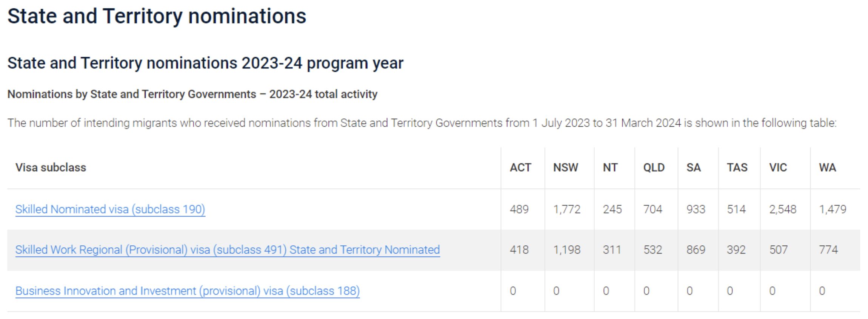This screenshot has height=319, width=868.
Task: Click the VIC column header
Action: (x=778, y=167)
